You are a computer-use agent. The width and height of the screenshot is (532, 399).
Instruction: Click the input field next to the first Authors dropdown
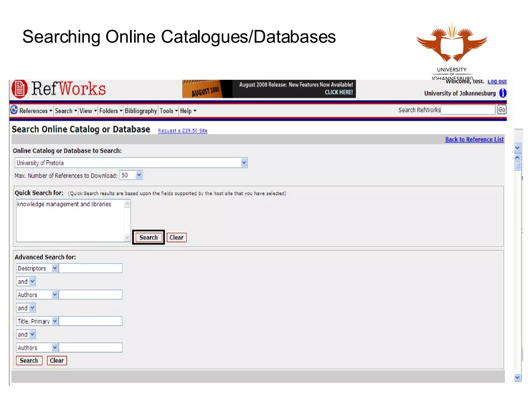point(90,295)
